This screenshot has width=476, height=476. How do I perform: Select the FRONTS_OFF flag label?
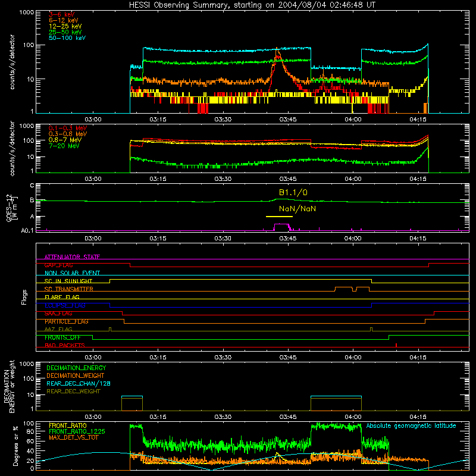click(x=62, y=337)
